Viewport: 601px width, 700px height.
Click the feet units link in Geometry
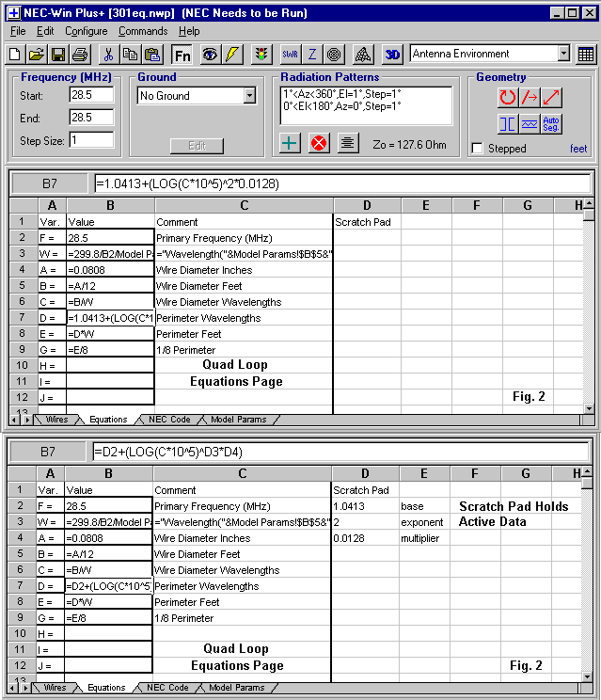[578, 149]
